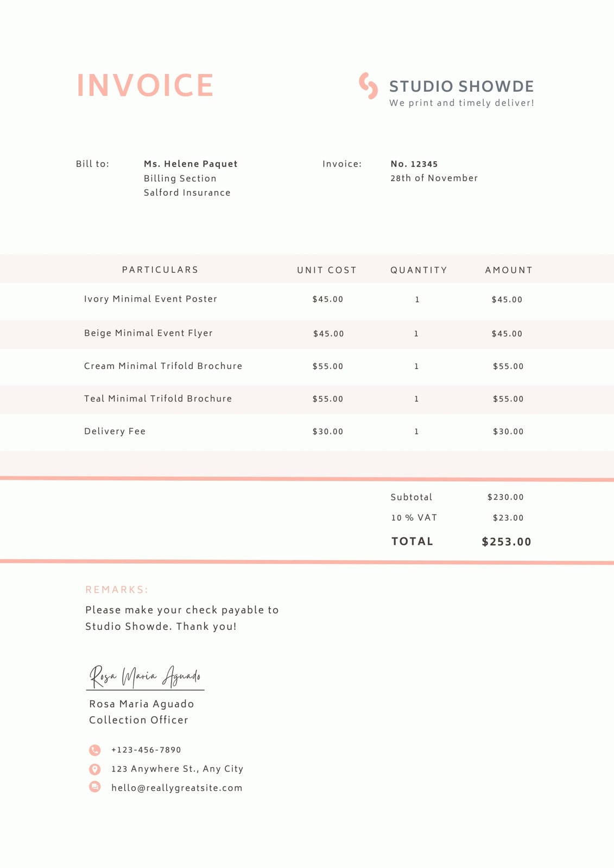Select invoice number No. 12345
This screenshot has width=614, height=868.
point(414,164)
